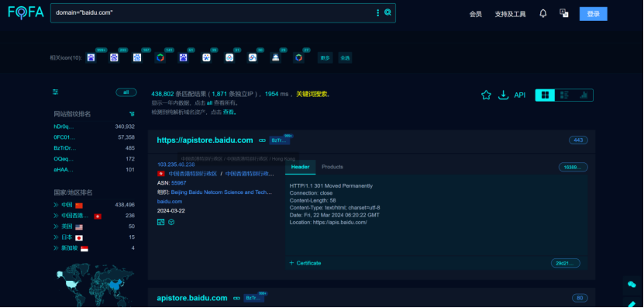Select the grid card view toggle
The height and width of the screenshot is (308, 644).
(545, 95)
